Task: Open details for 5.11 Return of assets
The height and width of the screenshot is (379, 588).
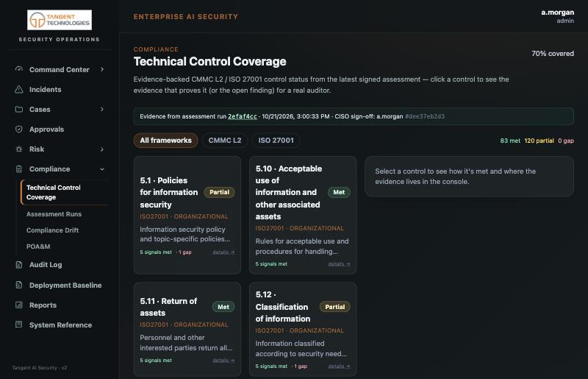Action: [x=223, y=361]
